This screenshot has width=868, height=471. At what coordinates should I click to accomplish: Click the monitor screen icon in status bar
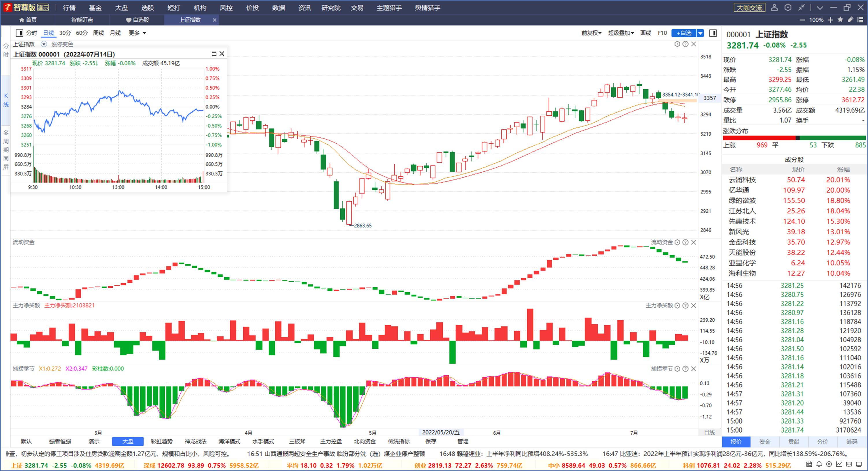point(859,464)
